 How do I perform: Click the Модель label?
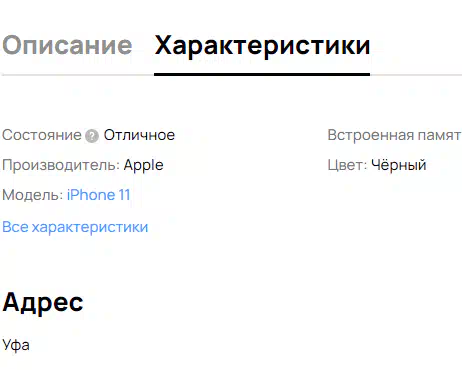[33, 195]
